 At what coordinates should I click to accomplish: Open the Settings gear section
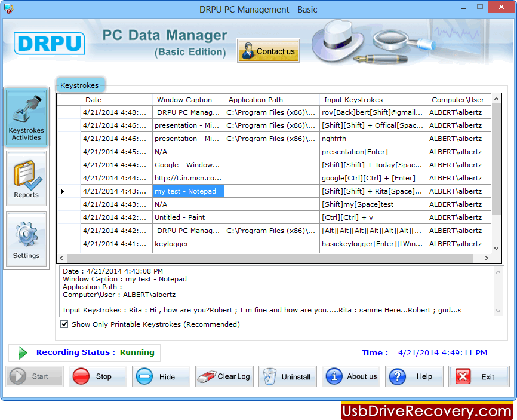tap(26, 240)
